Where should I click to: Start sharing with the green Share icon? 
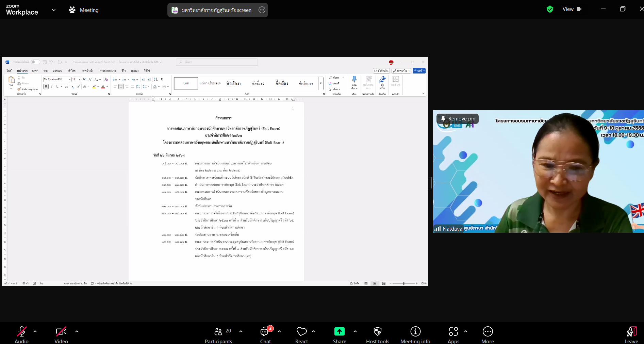click(x=340, y=331)
